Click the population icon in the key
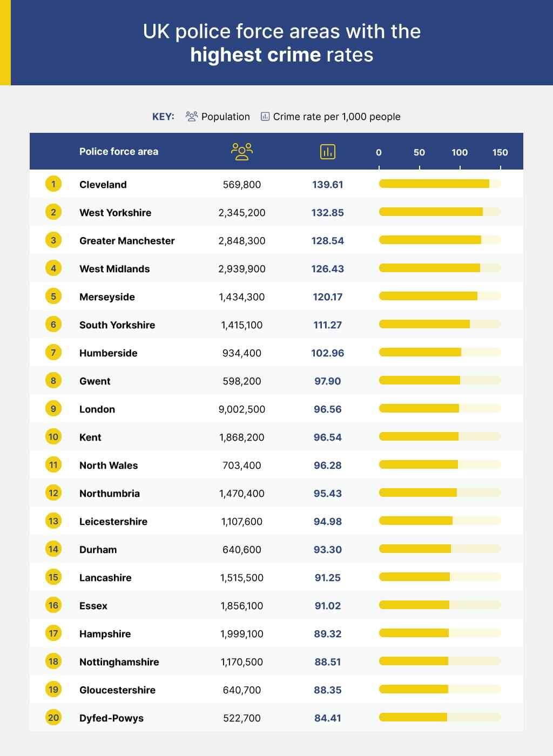 [192, 116]
